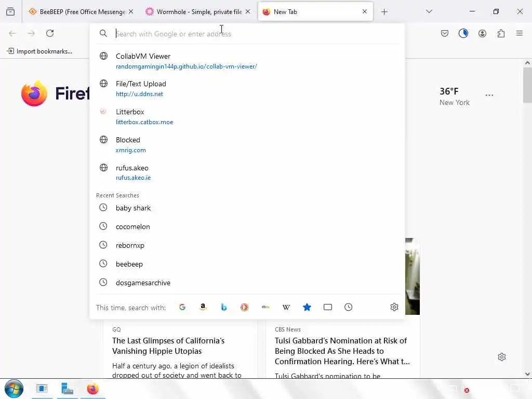Select recent search cocomelon
The height and width of the screenshot is (399, 532).
[247, 227]
